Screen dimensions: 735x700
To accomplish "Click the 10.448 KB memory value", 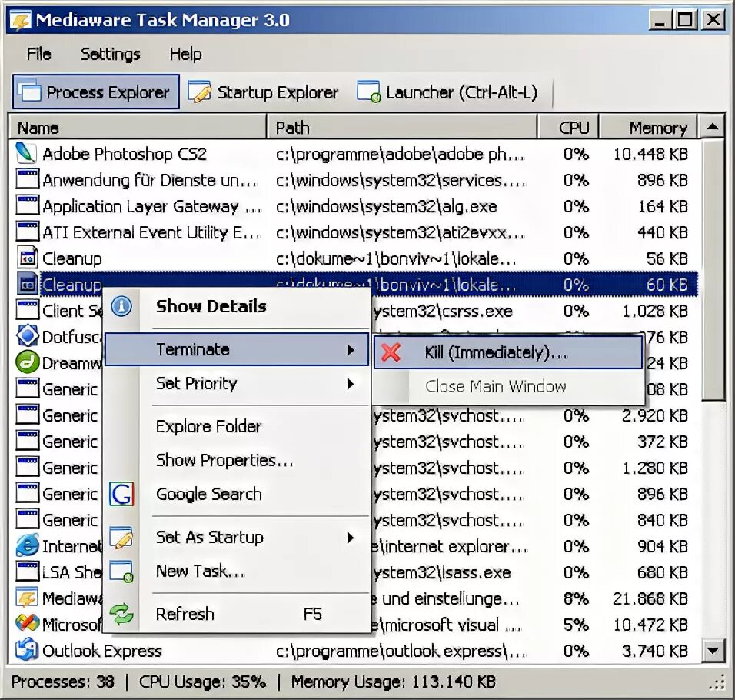I will point(650,154).
